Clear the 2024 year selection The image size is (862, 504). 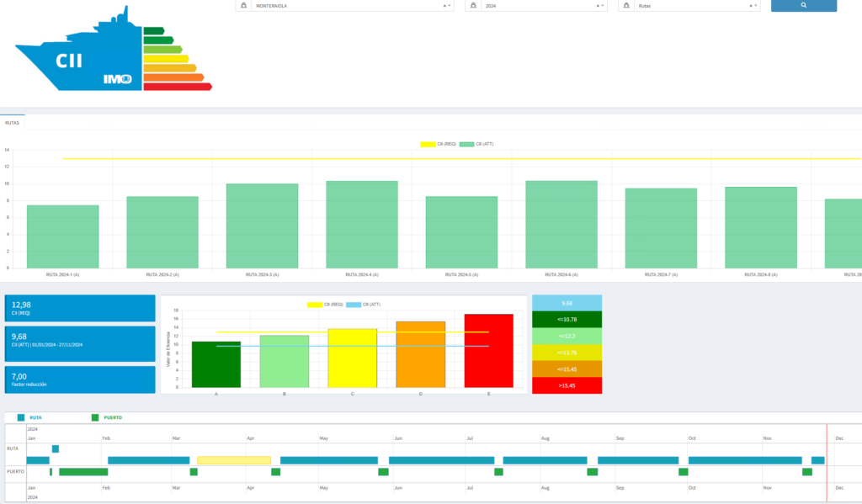click(598, 5)
